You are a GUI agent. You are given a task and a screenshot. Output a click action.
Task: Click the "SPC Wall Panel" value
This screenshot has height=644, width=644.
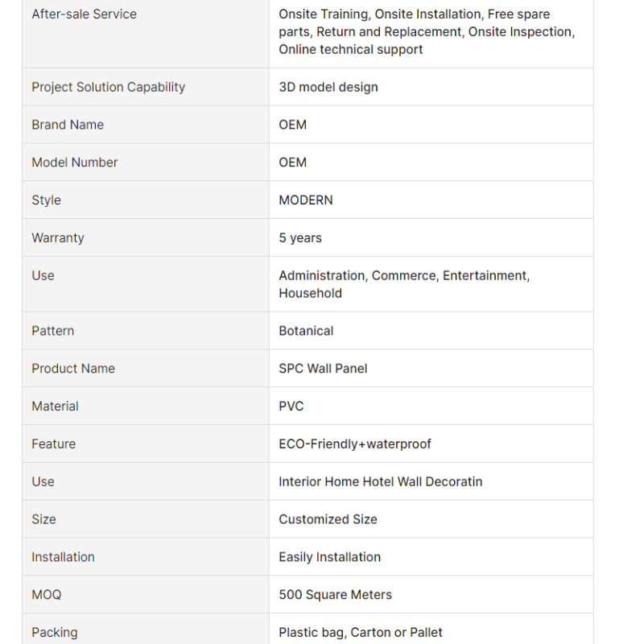click(x=323, y=369)
